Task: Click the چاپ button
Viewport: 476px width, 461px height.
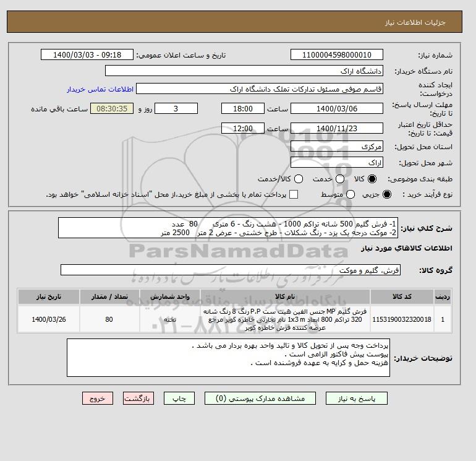Action: 179,399
